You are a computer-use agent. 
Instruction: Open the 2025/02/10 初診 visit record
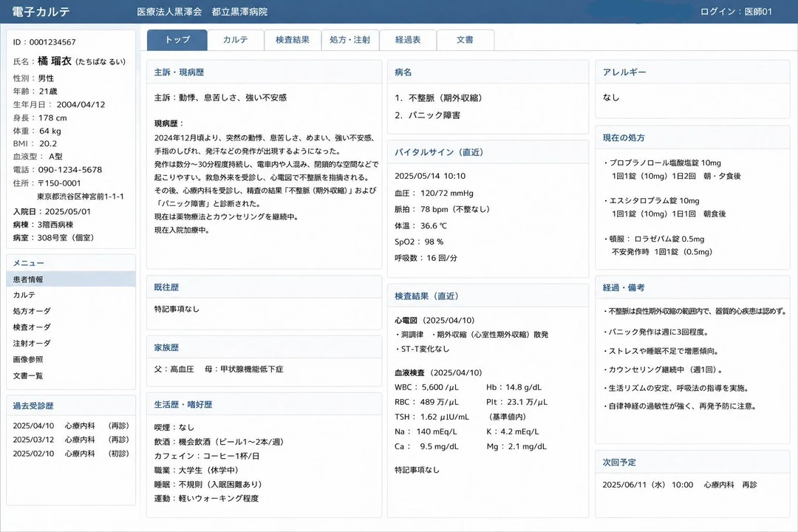click(71, 454)
